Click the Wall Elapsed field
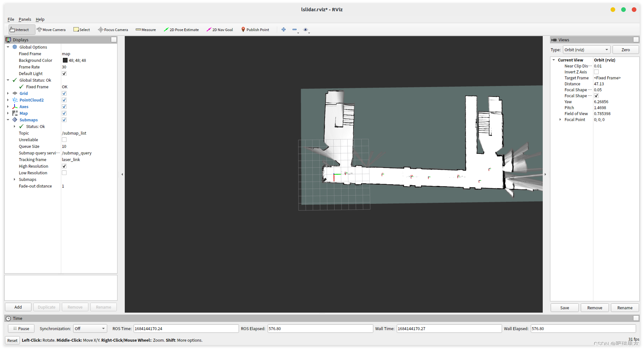This screenshot has width=644, height=350. click(x=583, y=328)
